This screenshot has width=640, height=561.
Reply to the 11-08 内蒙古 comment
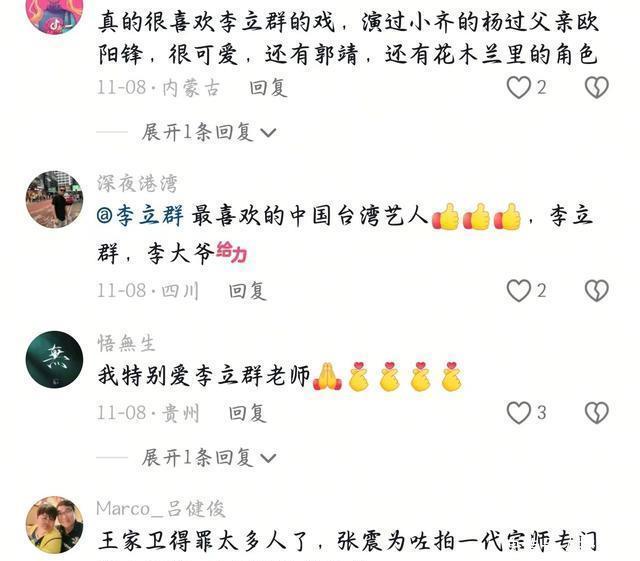coord(268,88)
